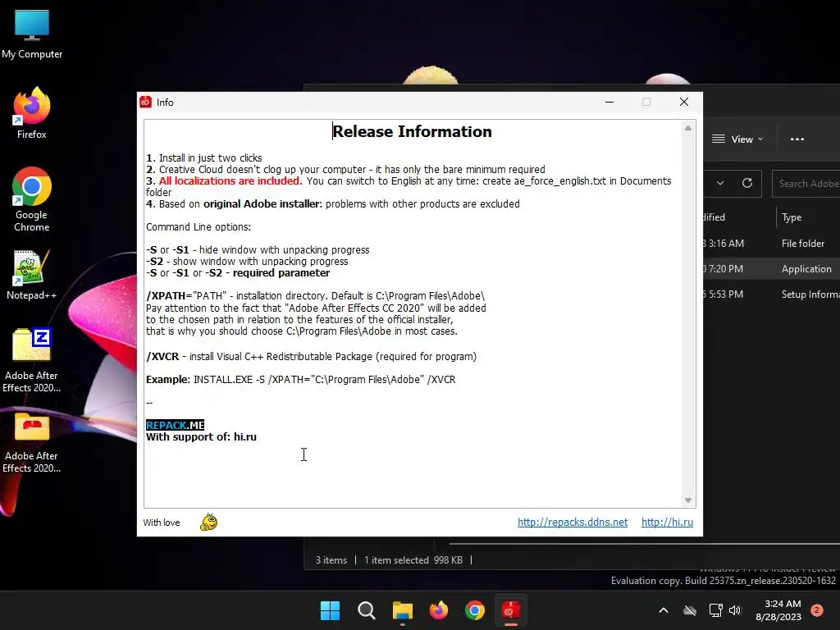Image resolution: width=840 pixels, height=630 pixels.
Task: Open Chrome from the taskbar
Action: pos(475,610)
